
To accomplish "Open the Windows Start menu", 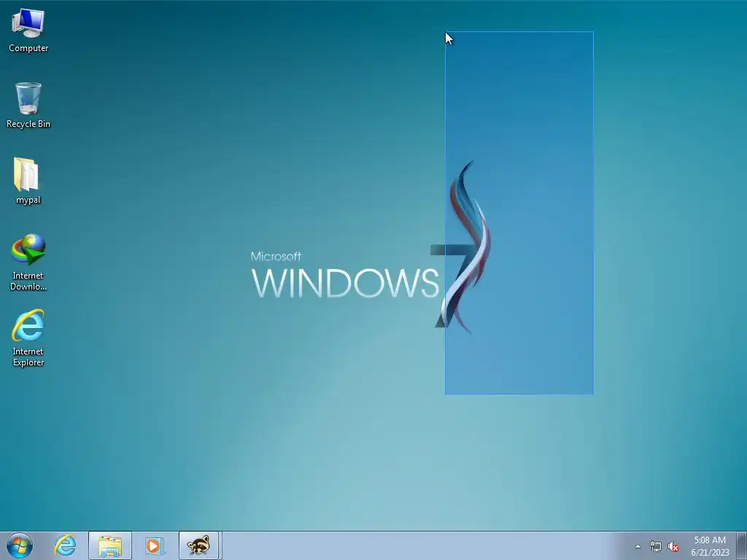I will pyautogui.click(x=20, y=545).
